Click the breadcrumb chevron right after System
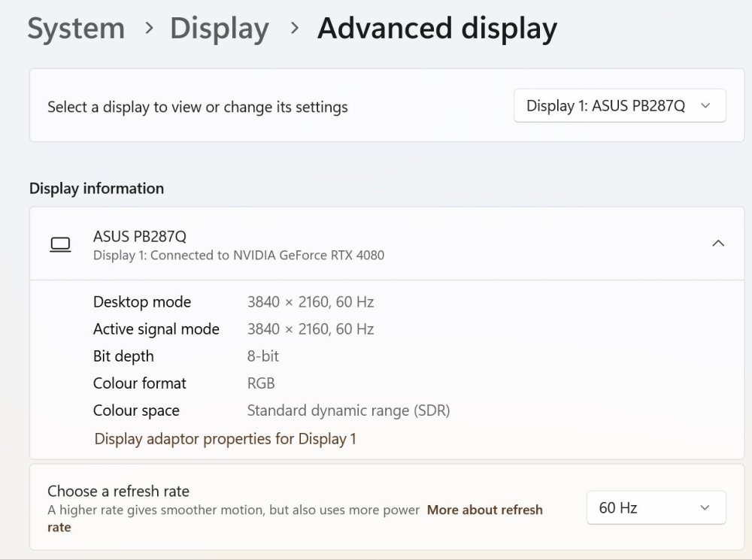The height and width of the screenshot is (560, 752). (x=149, y=29)
